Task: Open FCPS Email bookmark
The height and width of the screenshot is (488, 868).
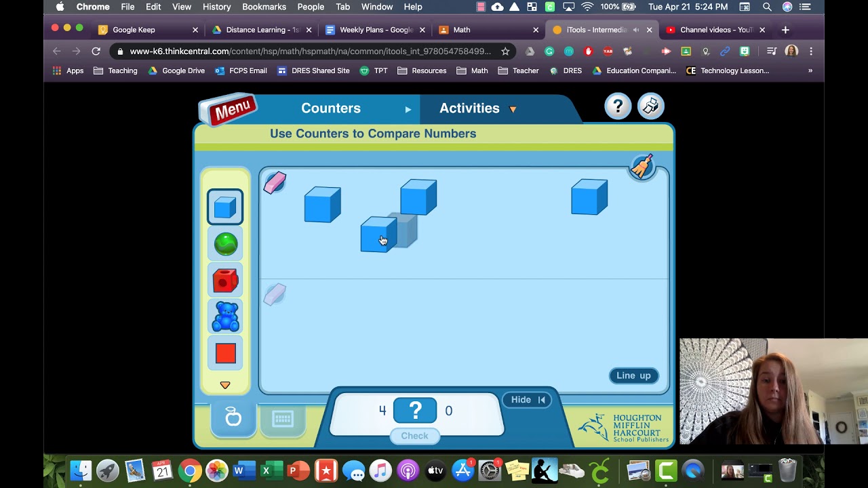Action: pos(241,70)
